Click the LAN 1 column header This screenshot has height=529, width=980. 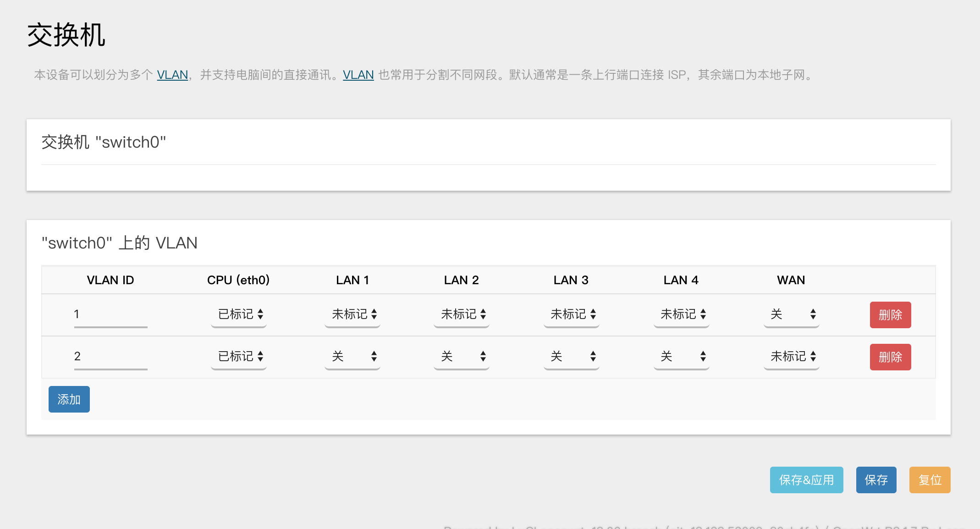[352, 280]
